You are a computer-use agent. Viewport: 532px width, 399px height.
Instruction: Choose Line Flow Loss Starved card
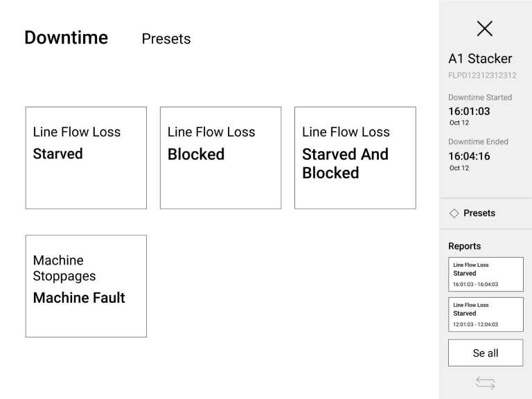coord(86,158)
